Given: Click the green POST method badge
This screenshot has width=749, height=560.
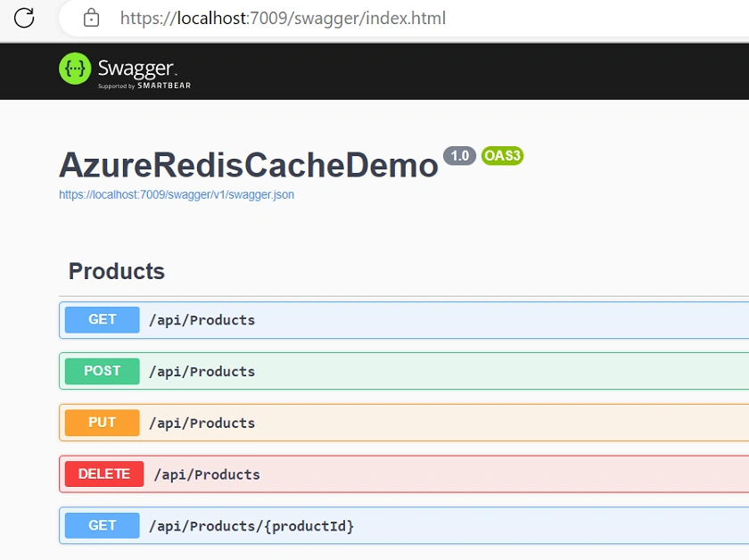Looking at the screenshot, I should tap(103, 371).
